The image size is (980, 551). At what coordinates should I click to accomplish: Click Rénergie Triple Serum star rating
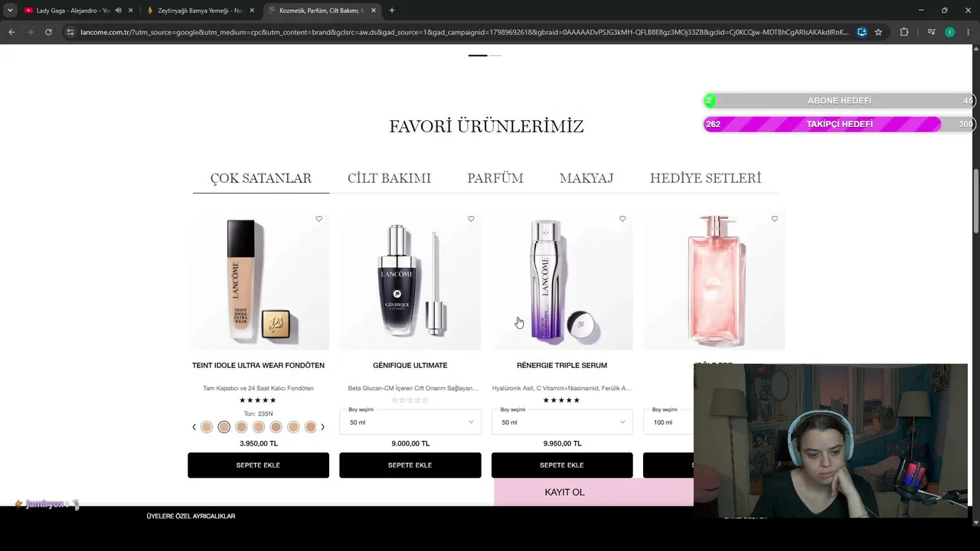[562, 400]
